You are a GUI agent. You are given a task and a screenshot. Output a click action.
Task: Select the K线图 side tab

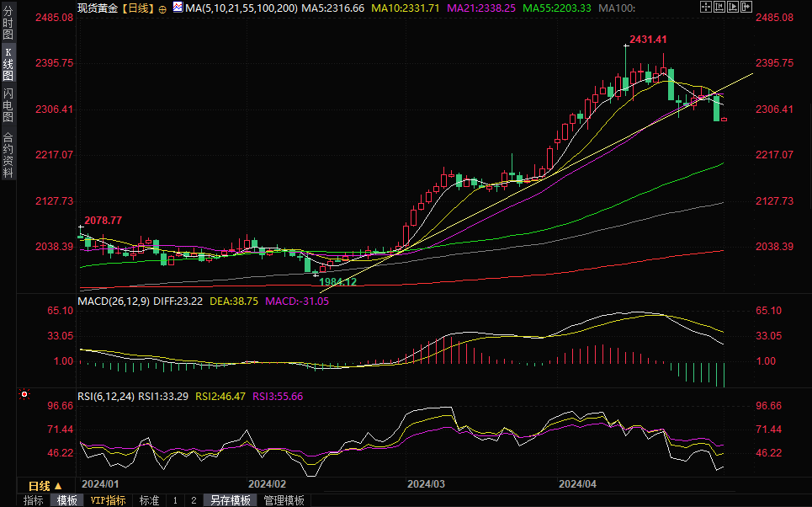[8, 63]
